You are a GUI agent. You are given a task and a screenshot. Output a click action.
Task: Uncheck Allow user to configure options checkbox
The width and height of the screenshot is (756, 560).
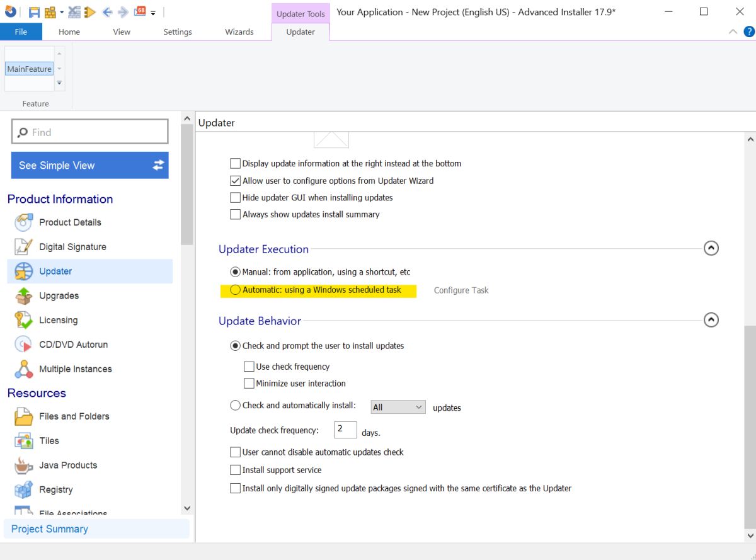(235, 181)
